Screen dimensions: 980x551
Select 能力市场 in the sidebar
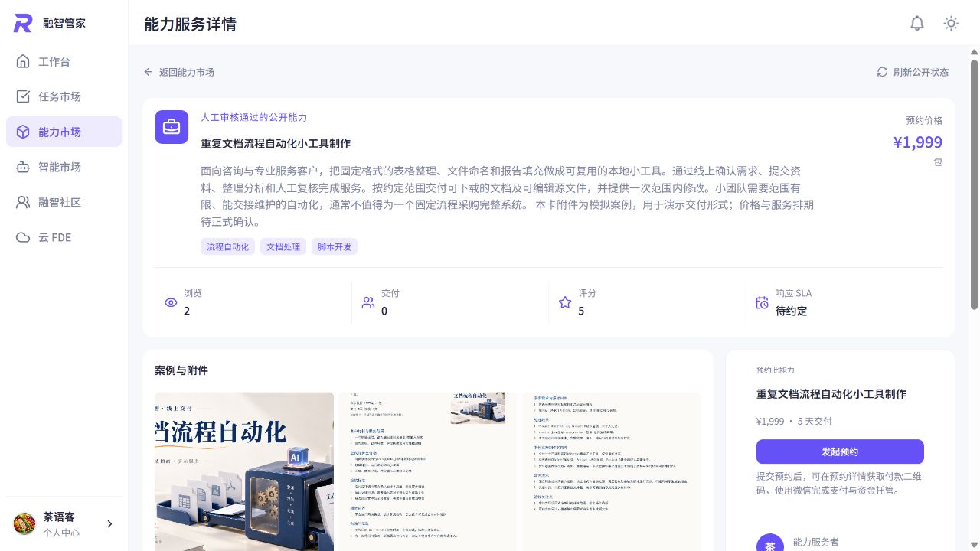pos(64,132)
